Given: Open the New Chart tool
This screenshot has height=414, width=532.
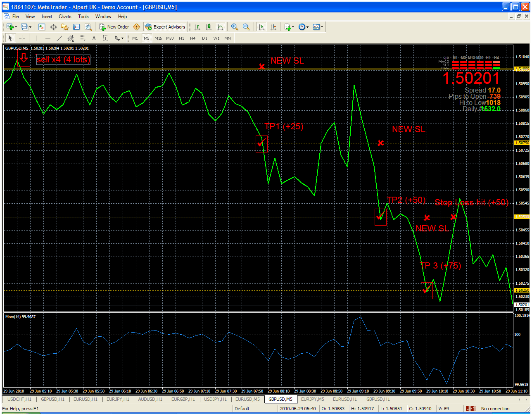Looking at the screenshot, I should click(x=10, y=27).
